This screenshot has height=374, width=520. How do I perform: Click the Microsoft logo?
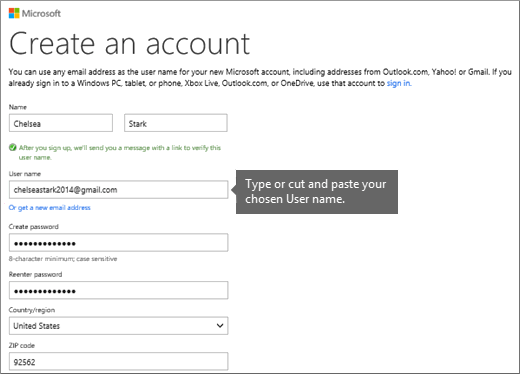point(35,13)
